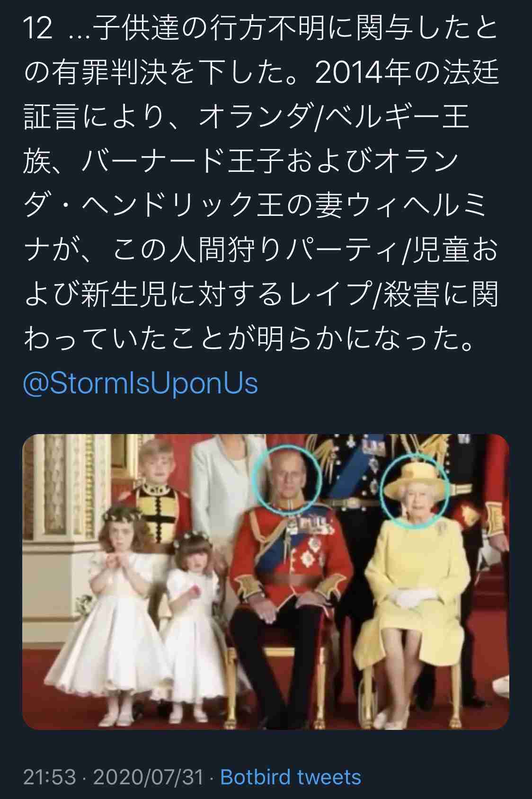Image resolution: width=532 pixels, height=799 pixels.
Task: Click the number 12 starting the tweet
Action: 37,29
